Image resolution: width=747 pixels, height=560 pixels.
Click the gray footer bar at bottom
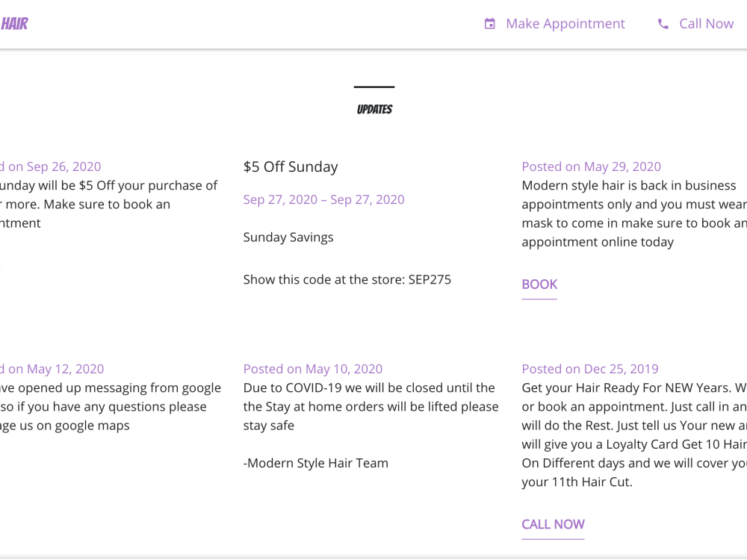pos(373,556)
